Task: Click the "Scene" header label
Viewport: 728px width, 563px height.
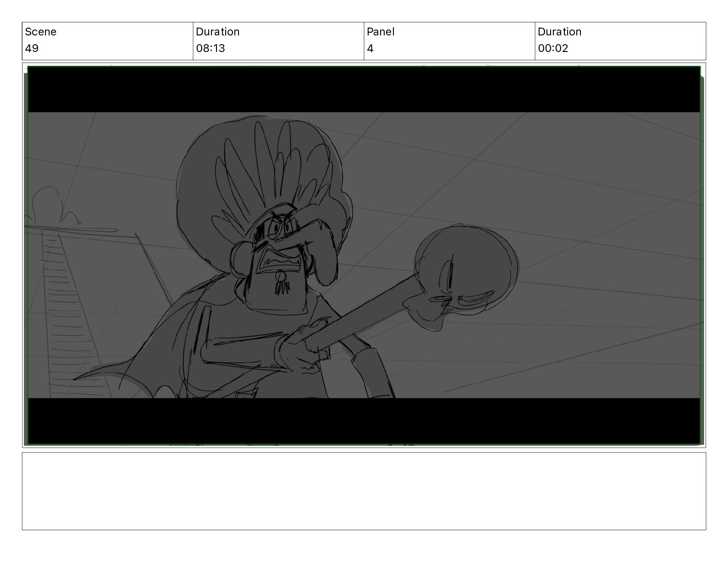Action: click(x=40, y=32)
